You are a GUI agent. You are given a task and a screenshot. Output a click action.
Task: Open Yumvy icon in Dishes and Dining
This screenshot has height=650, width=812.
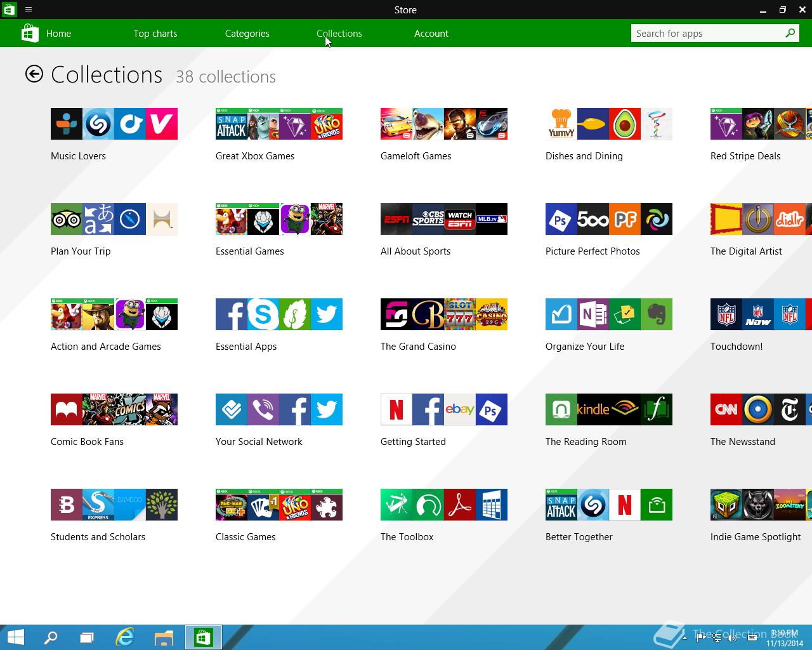pos(561,124)
